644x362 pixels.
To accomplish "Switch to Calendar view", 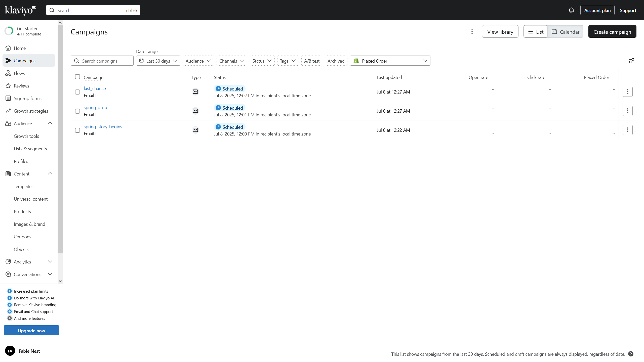I will 565,32.
